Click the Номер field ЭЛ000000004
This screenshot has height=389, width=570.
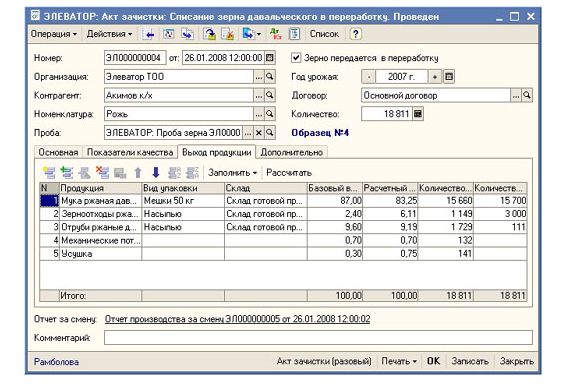click(135, 57)
